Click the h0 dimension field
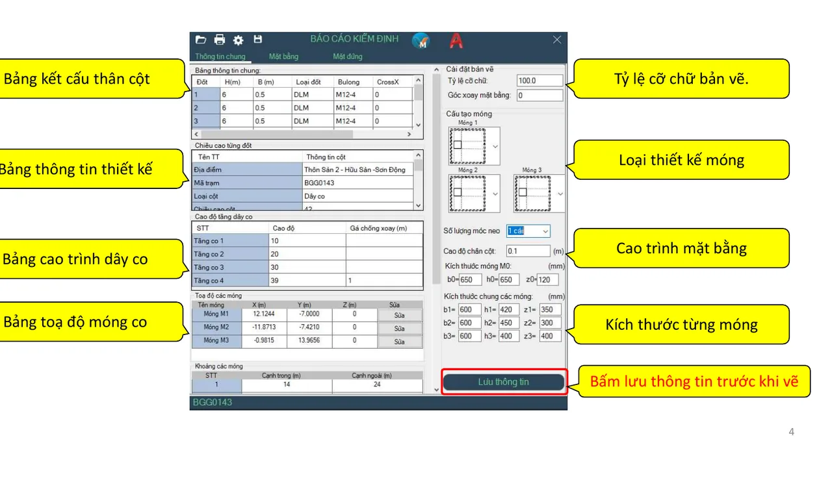The width and height of the screenshot is (832, 504). [x=509, y=280]
